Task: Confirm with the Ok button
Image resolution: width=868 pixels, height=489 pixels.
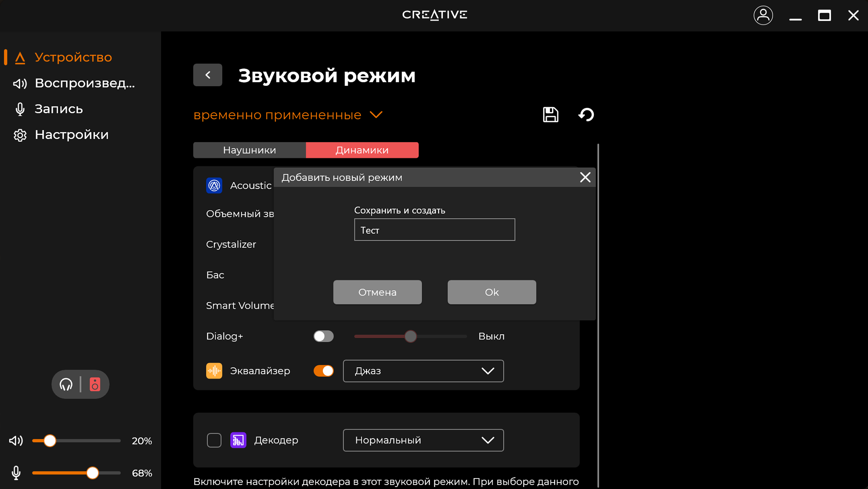Action: 491,292
